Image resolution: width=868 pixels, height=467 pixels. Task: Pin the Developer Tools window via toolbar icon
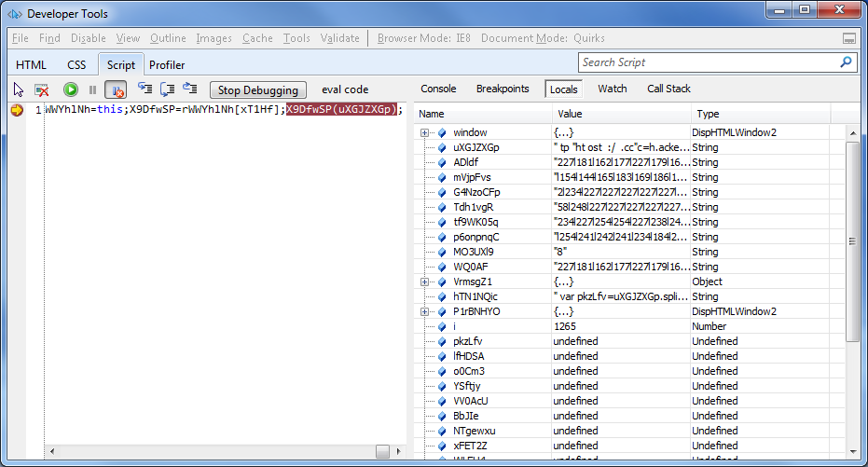tap(848, 39)
